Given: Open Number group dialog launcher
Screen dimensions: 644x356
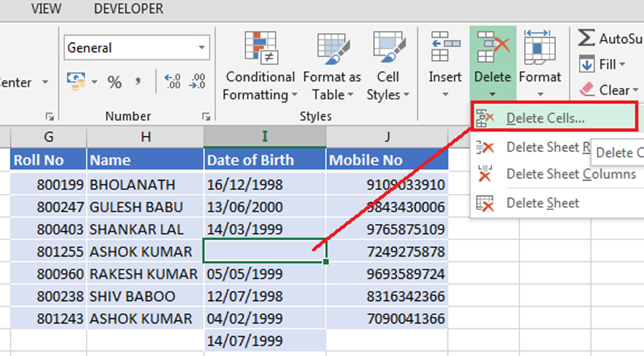Looking at the screenshot, I should click(206, 116).
